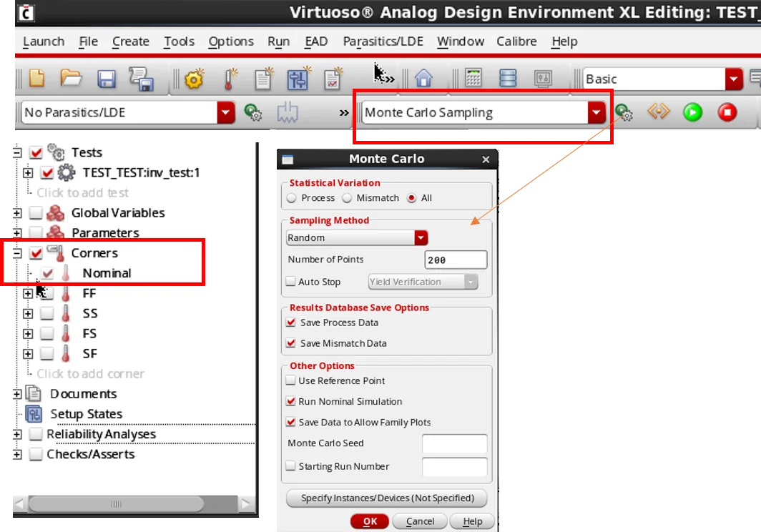Open the No Parasitics/LDE dropdown
The image size is (761, 532).
(226, 113)
